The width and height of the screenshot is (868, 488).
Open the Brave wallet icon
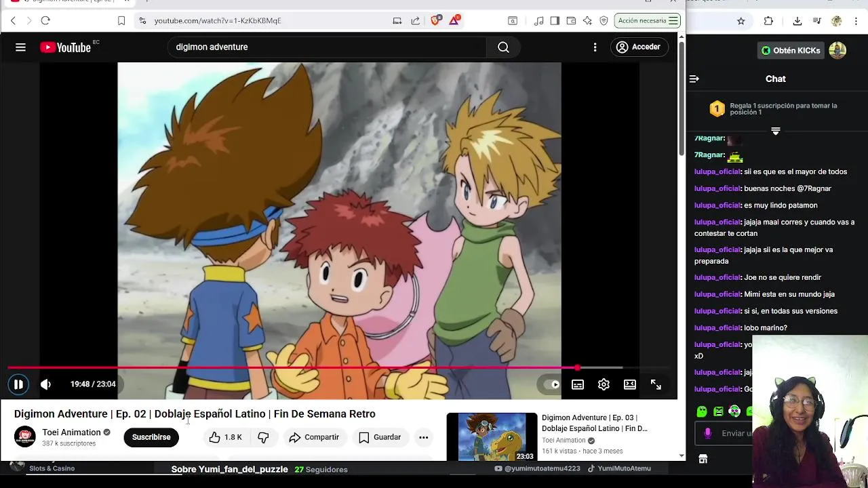pyautogui.click(x=571, y=20)
